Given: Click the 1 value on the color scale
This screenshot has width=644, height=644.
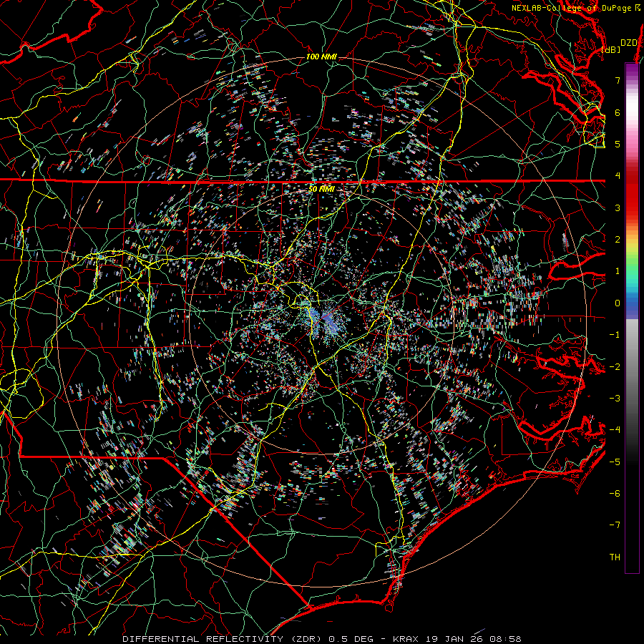Looking at the screenshot, I should (618, 271).
